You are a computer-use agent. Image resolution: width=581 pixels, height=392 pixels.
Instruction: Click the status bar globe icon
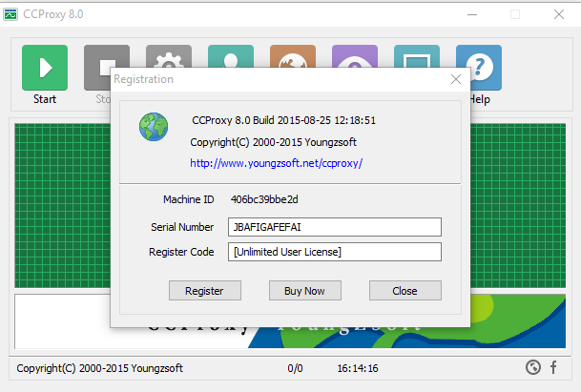coord(533,367)
